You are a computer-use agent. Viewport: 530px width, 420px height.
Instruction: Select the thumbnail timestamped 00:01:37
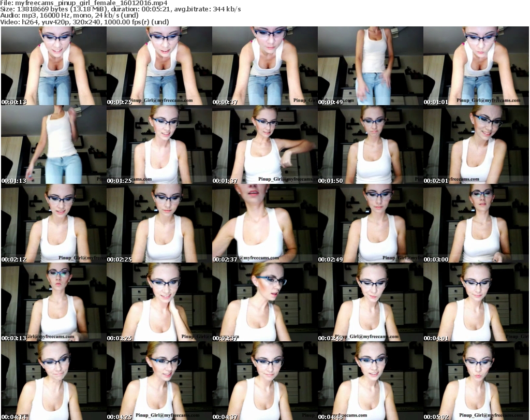pos(264,144)
